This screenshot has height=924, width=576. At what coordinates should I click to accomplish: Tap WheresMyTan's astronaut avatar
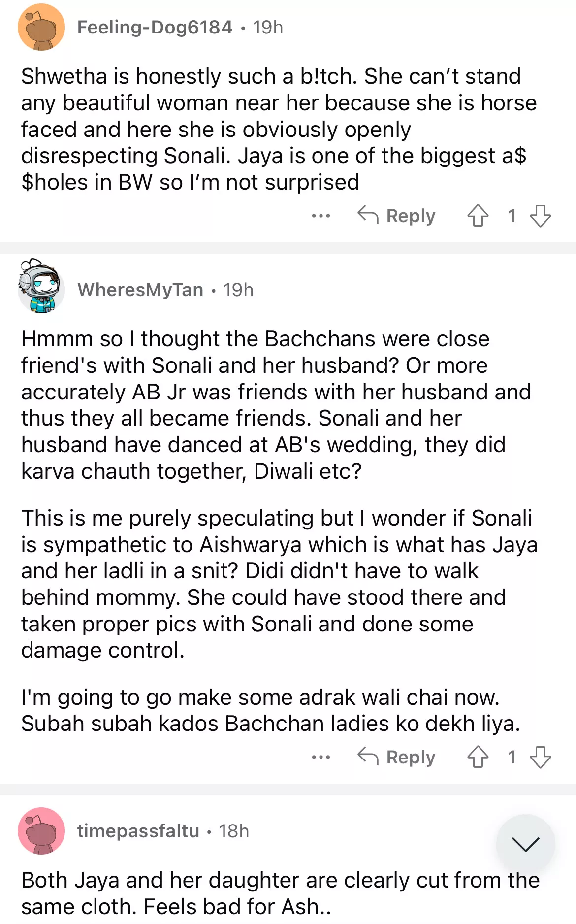tap(41, 286)
